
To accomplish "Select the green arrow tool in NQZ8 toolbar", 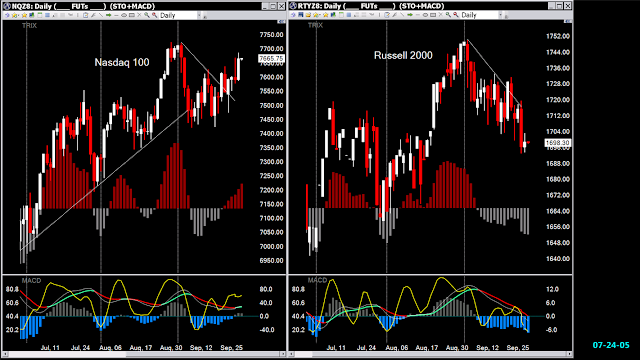I will click(x=108, y=15).
